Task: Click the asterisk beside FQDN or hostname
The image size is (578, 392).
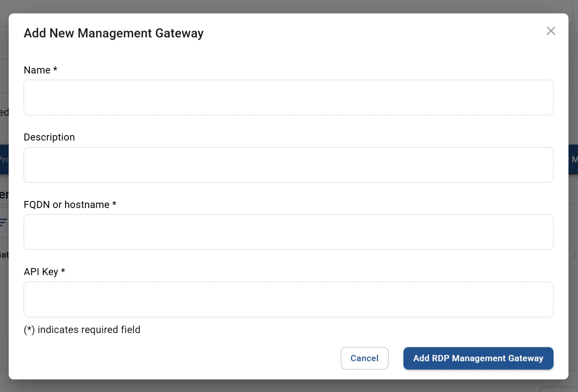Action: (x=114, y=204)
